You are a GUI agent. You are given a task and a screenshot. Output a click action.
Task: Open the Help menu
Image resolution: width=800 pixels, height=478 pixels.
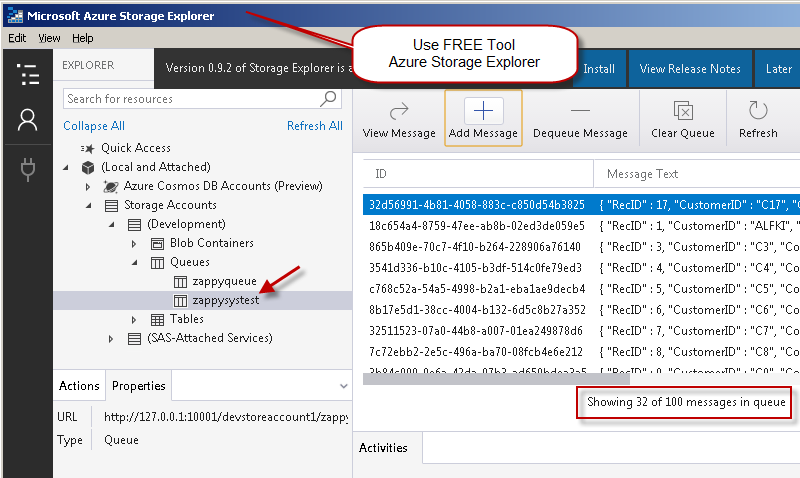pos(83,38)
